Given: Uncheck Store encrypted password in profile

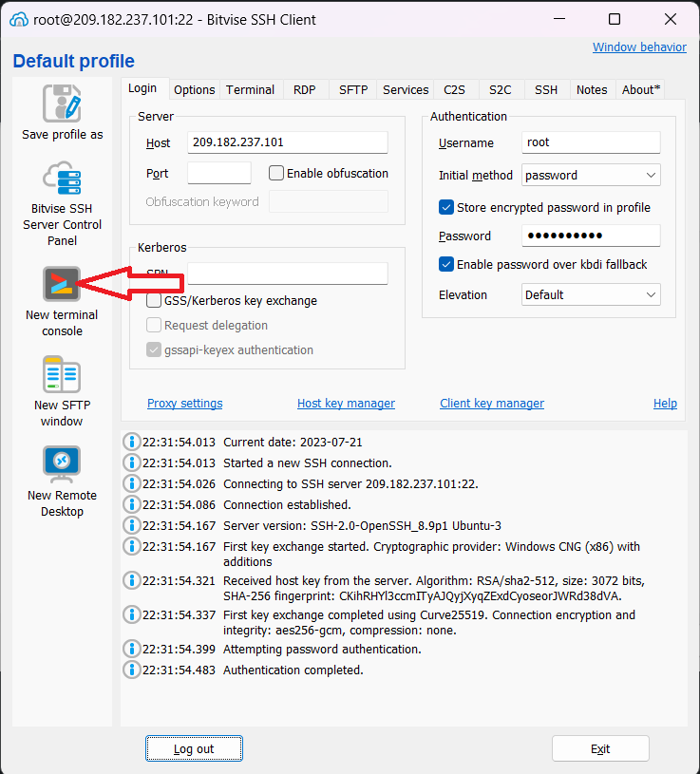Looking at the screenshot, I should (446, 207).
